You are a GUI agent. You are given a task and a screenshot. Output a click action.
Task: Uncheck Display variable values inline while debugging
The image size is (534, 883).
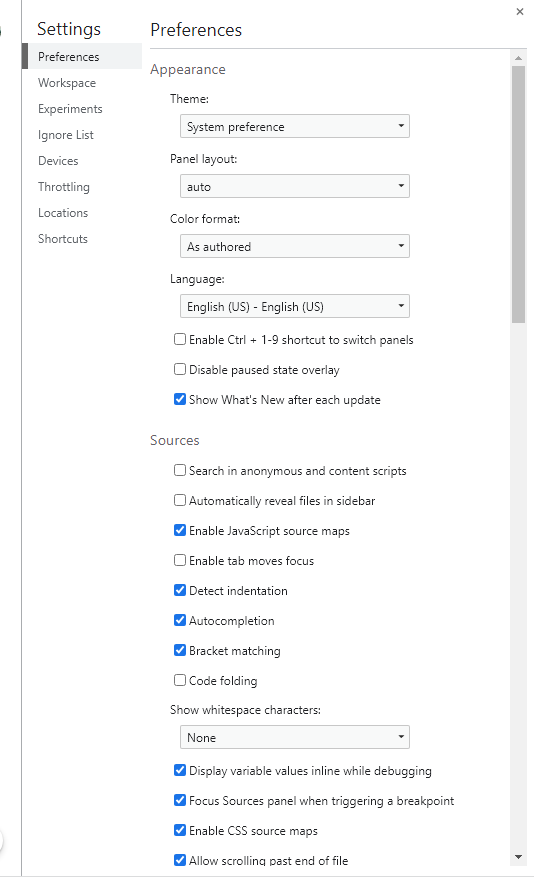(180, 770)
